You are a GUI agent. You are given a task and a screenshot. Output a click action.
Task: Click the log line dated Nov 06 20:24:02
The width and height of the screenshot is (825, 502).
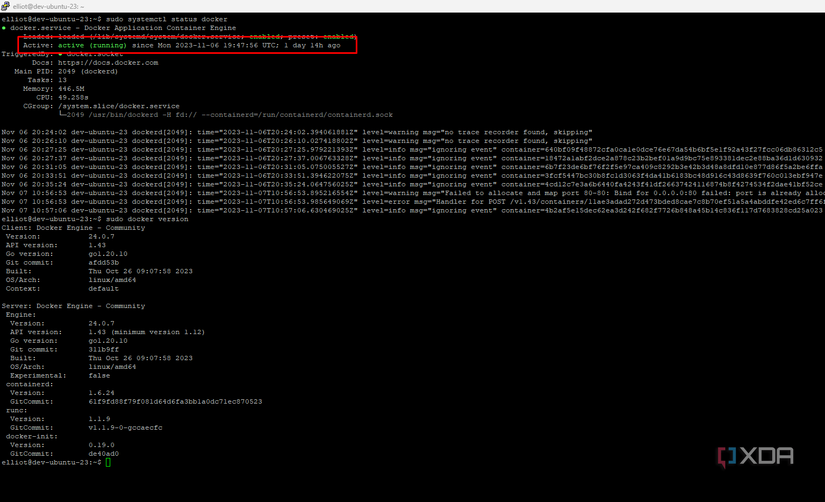(297, 132)
